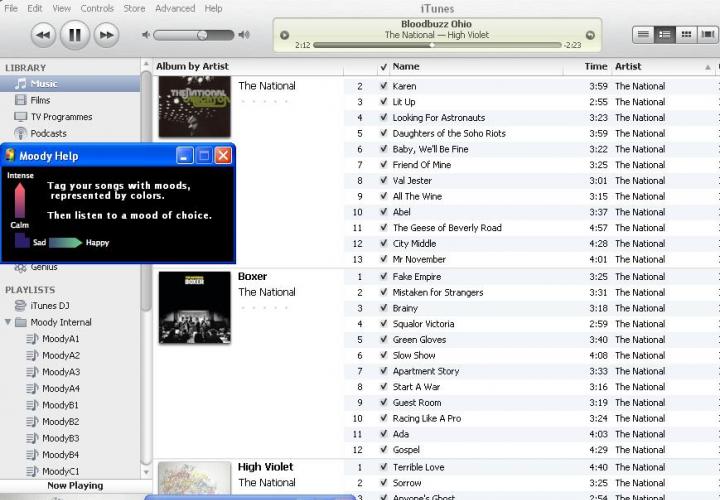Uncheck Looking For Astronauts checkbox

(383, 117)
